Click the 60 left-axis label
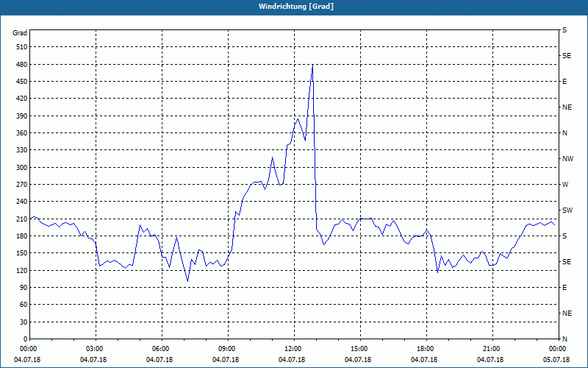 pos(24,305)
